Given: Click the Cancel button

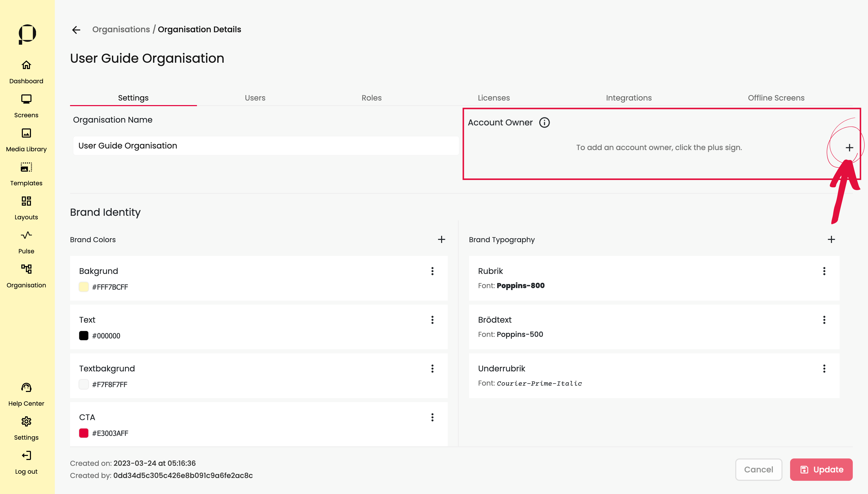Looking at the screenshot, I should pos(758,470).
